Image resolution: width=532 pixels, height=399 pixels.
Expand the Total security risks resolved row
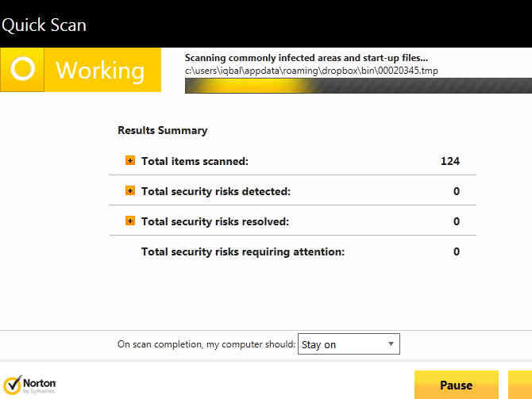coord(130,221)
